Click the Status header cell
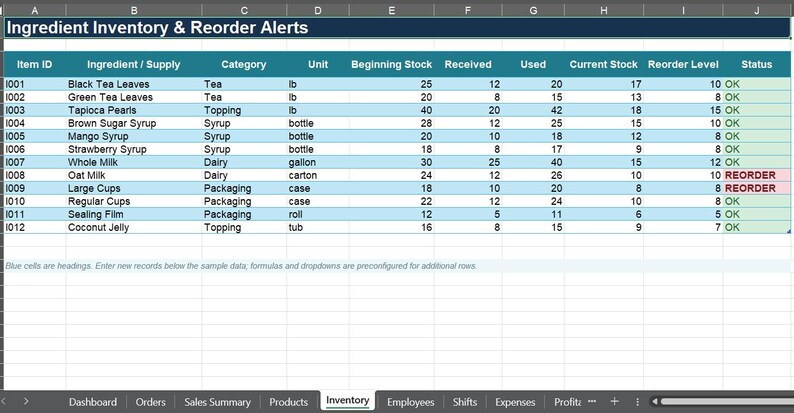794x413 pixels. point(757,64)
